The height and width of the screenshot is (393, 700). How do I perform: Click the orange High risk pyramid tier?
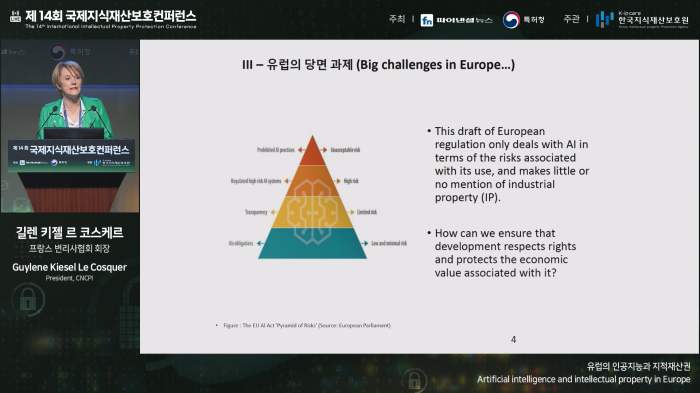312,181
